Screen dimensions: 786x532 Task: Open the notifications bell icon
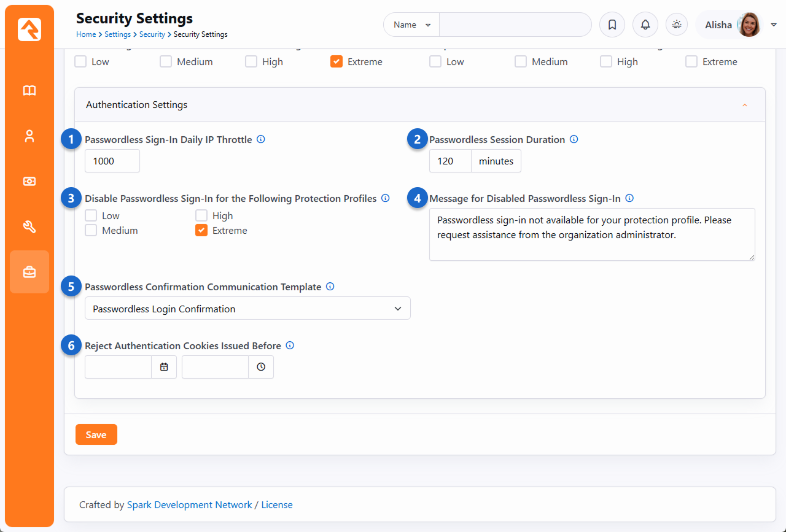coord(645,25)
